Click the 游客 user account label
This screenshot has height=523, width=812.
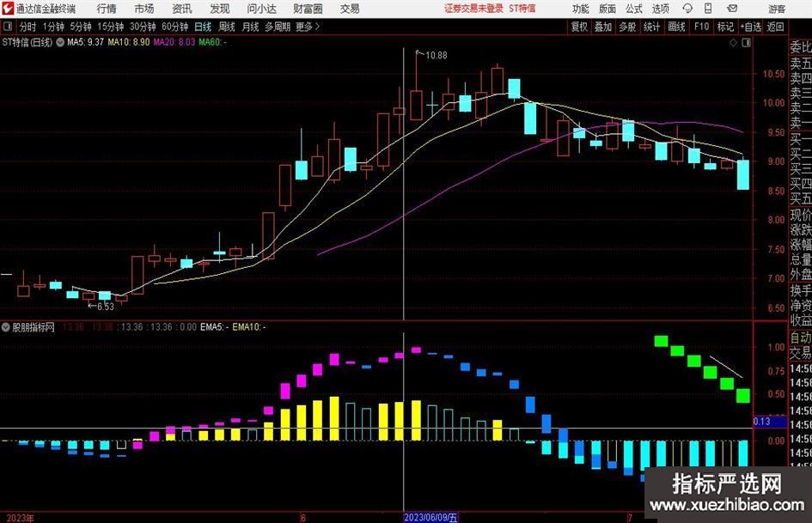coord(777,9)
